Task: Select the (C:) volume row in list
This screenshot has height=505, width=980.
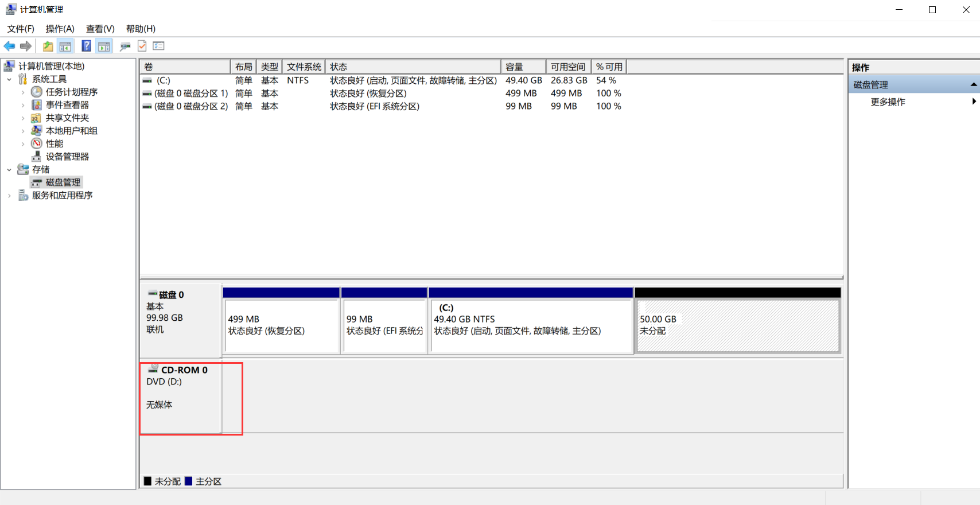Action: [x=382, y=80]
